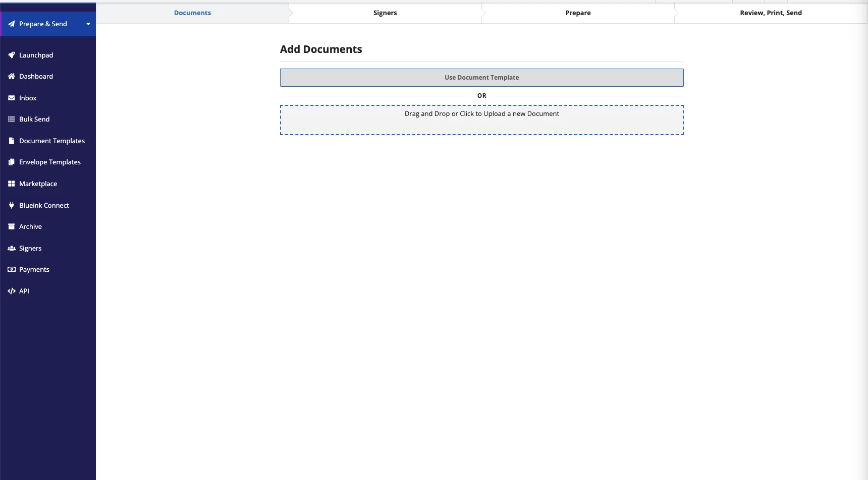Click the Payments money icon
The height and width of the screenshot is (480, 868).
(x=11, y=269)
